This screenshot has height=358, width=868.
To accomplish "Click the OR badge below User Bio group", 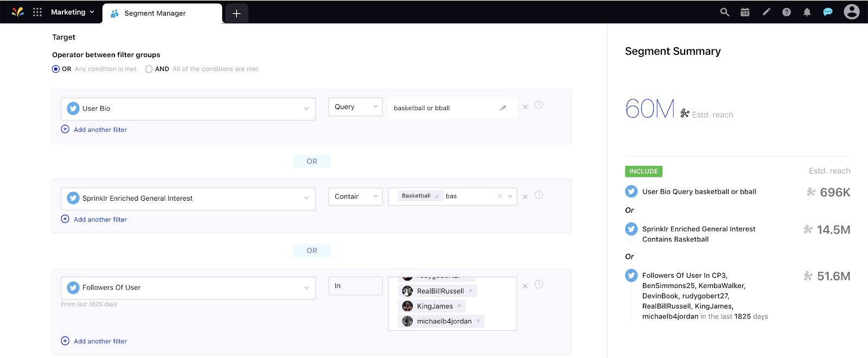I will [312, 161].
